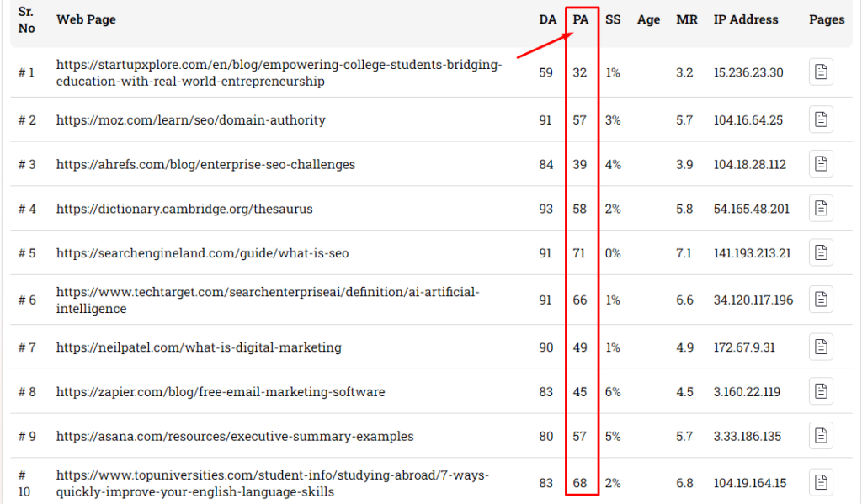Click the DA column header
The width and height of the screenshot is (862, 504).
[547, 19]
